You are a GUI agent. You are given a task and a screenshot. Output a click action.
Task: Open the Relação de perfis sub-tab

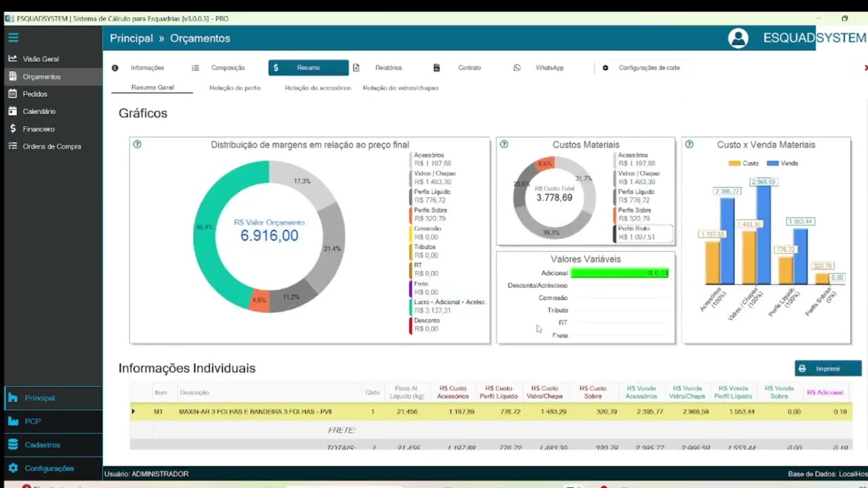click(x=235, y=88)
